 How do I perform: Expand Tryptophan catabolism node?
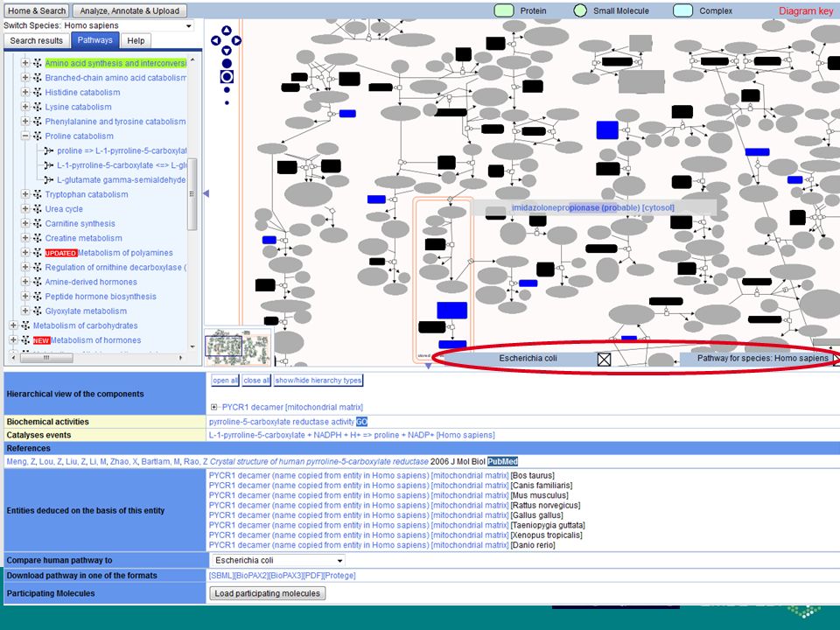(25, 194)
